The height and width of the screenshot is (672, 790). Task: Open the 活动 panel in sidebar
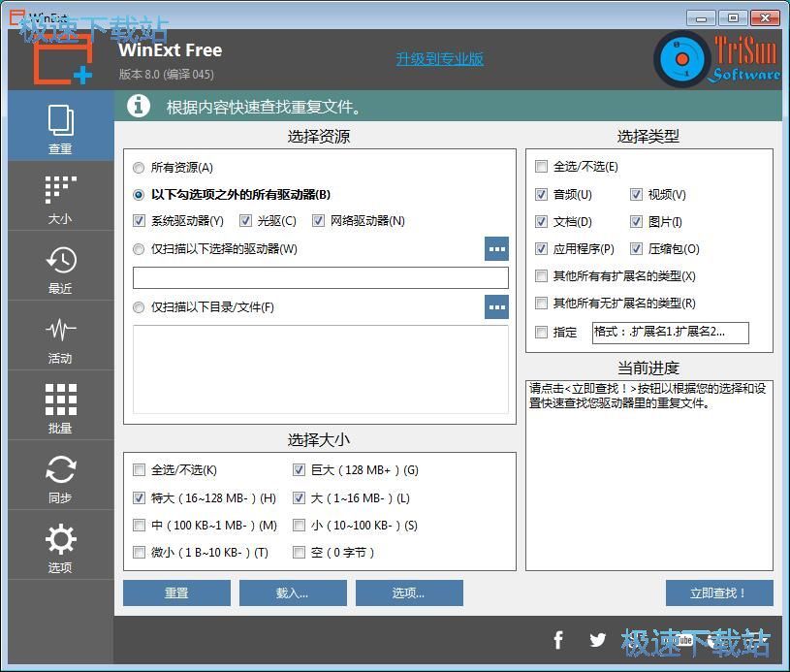click(x=60, y=336)
